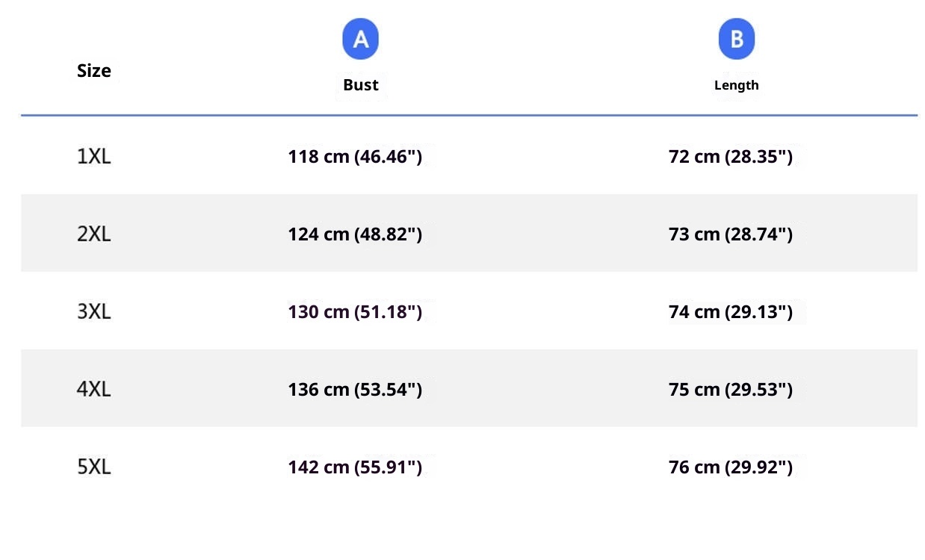Viewport: 925px width, 560px height.
Task: Click the Bust column label
Action: [x=361, y=85]
